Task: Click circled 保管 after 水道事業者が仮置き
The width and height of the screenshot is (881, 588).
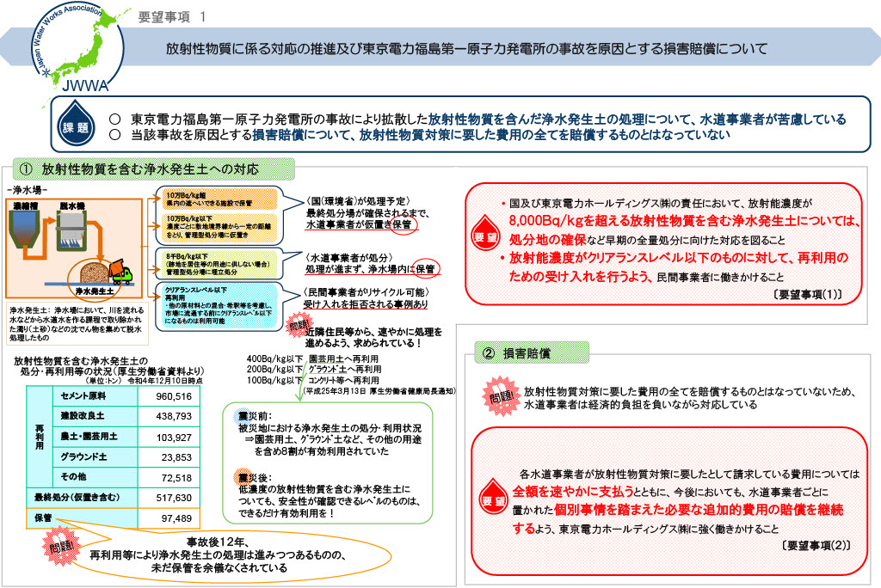Action: (x=403, y=224)
